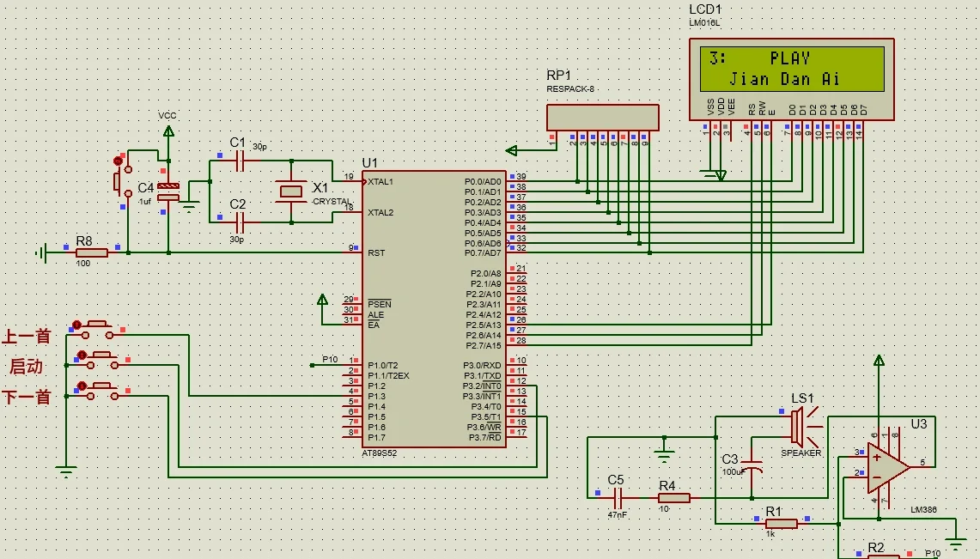Viewport: 980px width, 559px height.
Task: Click the SPEAKER label under LS1
Action: (800, 453)
